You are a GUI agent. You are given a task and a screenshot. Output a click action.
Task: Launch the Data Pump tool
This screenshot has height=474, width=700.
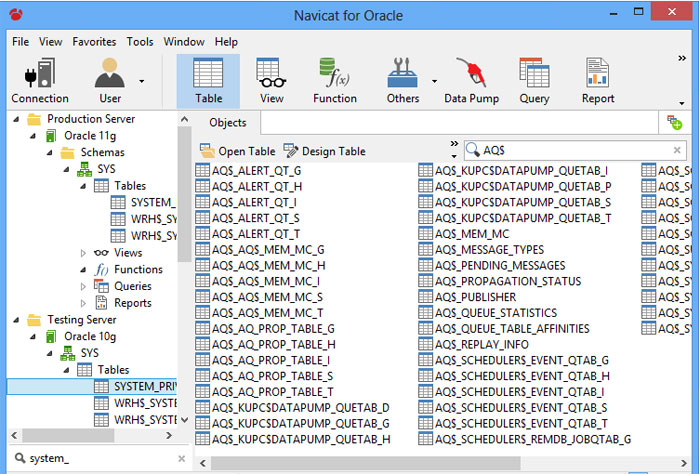point(471,81)
